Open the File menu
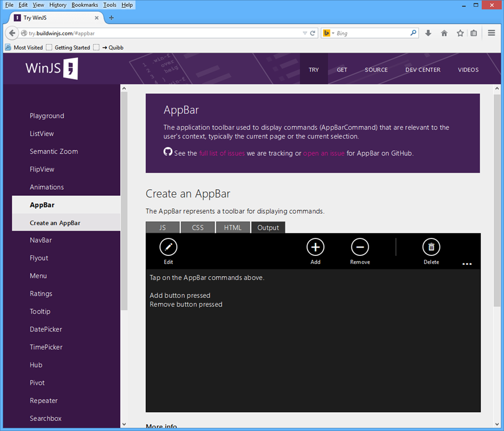 click(10, 5)
